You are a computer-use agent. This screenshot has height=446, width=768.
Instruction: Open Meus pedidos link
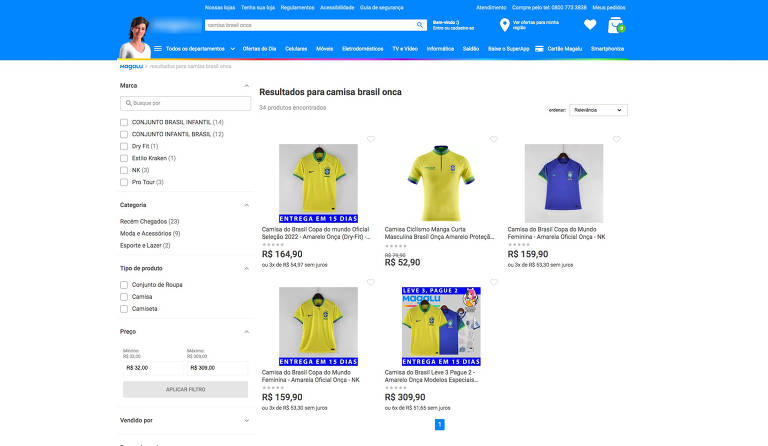(609, 8)
